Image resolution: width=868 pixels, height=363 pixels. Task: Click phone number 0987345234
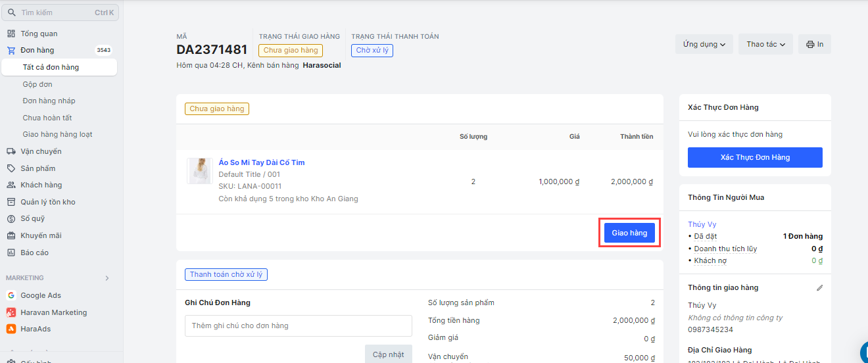click(x=710, y=329)
